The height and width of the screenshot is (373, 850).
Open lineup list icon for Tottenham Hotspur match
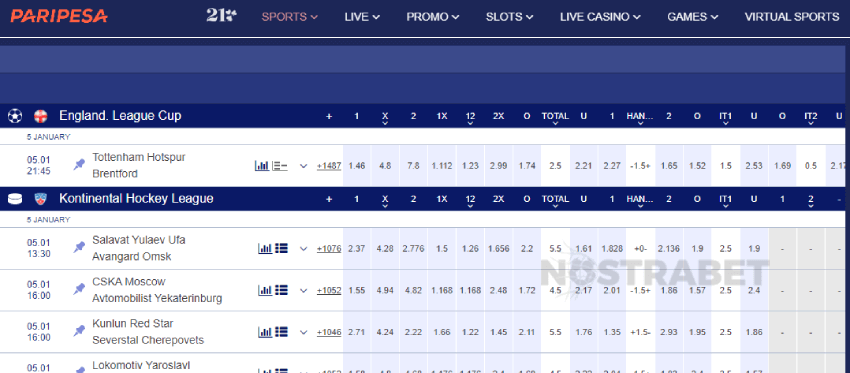click(x=280, y=166)
